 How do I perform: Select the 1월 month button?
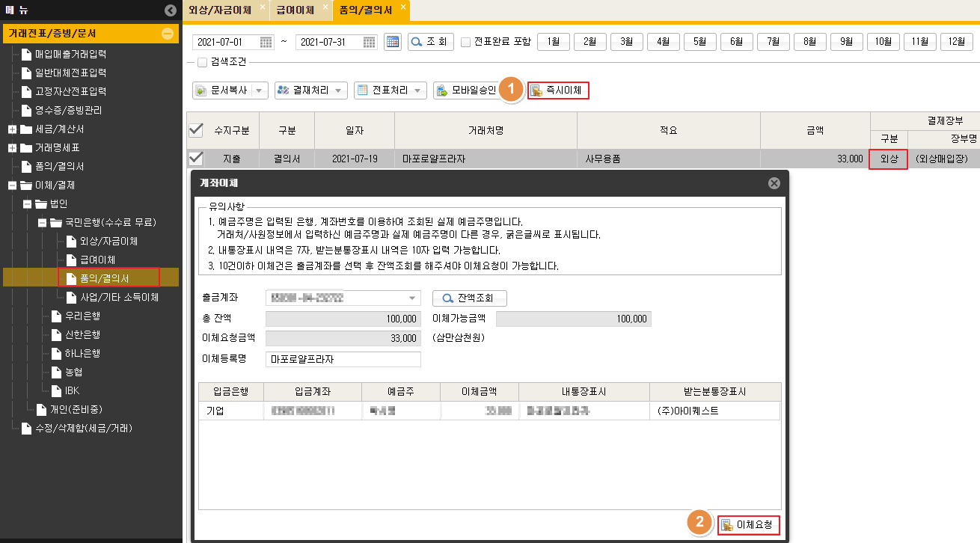554,42
